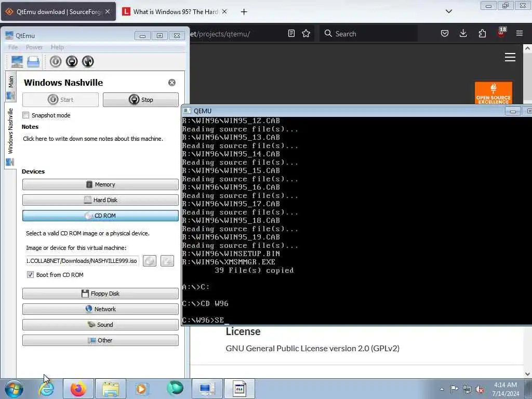Click the stop machine icon in QtEmu toolbar

click(x=72, y=61)
